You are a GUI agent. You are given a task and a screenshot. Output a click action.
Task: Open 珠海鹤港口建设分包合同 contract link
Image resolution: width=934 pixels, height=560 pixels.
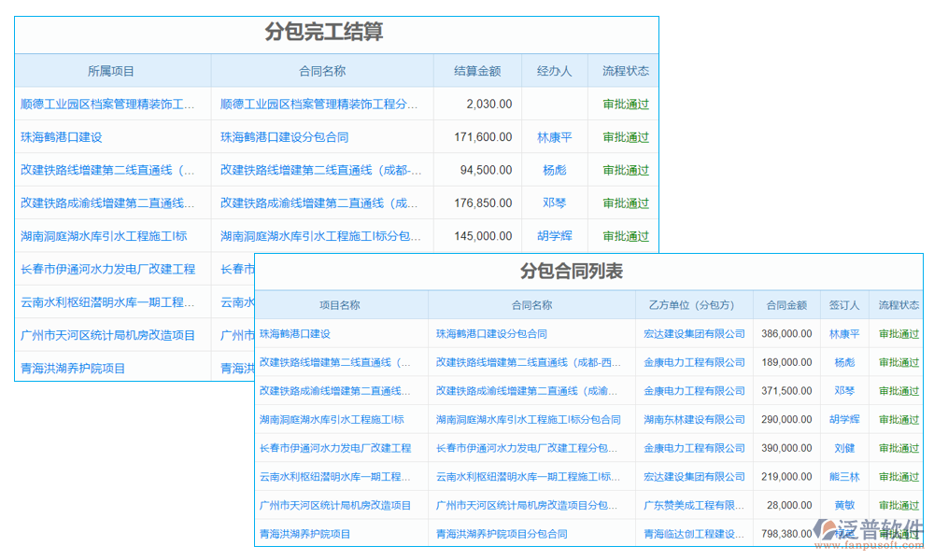(493, 333)
